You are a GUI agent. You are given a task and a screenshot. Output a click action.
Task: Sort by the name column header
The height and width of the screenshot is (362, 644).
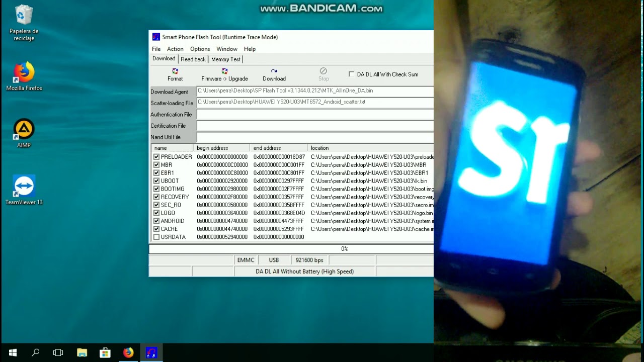point(172,148)
